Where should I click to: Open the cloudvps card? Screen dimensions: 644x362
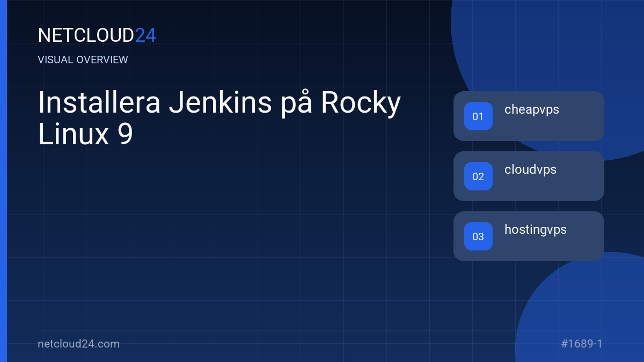pyautogui.click(x=529, y=176)
